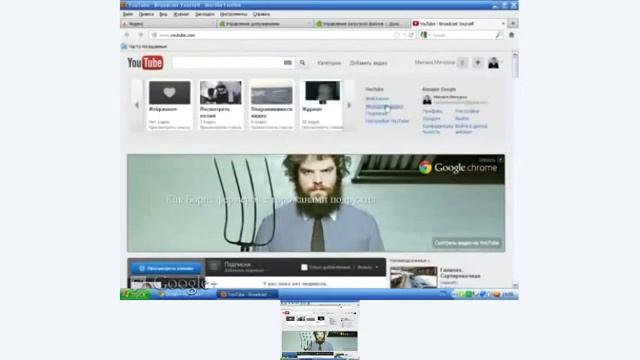Click the plus share button next to username

(478, 63)
